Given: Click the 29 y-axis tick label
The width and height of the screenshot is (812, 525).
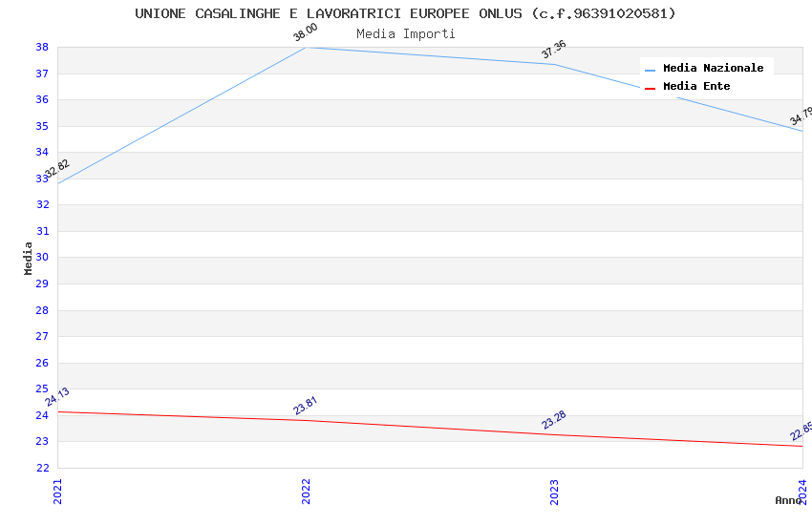Looking at the screenshot, I should 42,283.
